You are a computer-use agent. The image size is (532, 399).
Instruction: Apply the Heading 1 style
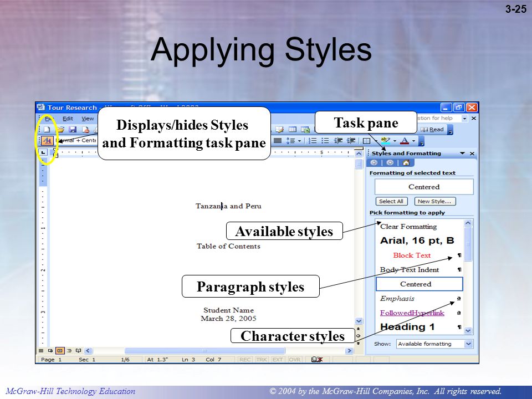pyautogui.click(x=420, y=327)
